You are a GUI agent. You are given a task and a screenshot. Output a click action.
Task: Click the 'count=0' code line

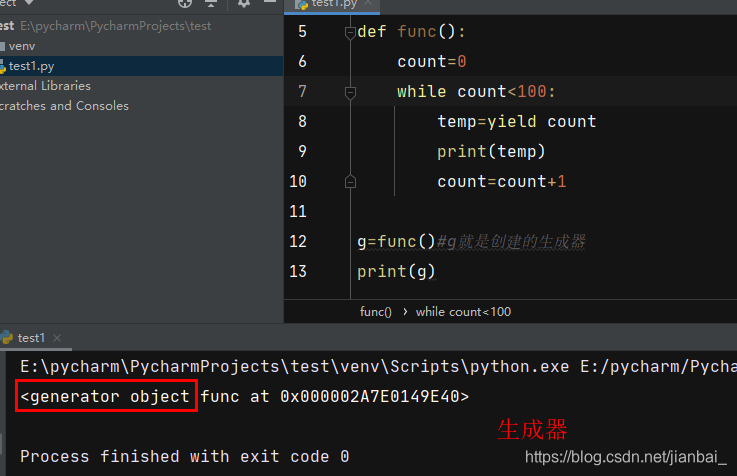[x=431, y=62]
